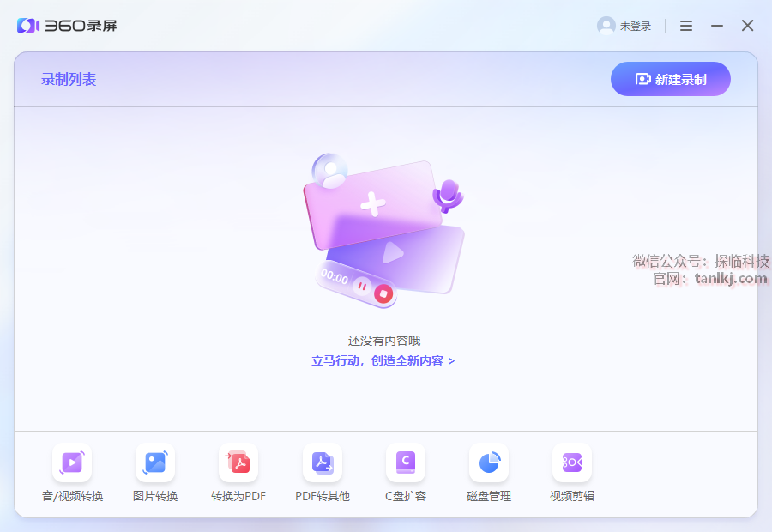Select the 录制列表 heading
Viewport: 772px width, 532px height.
[69, 79]
